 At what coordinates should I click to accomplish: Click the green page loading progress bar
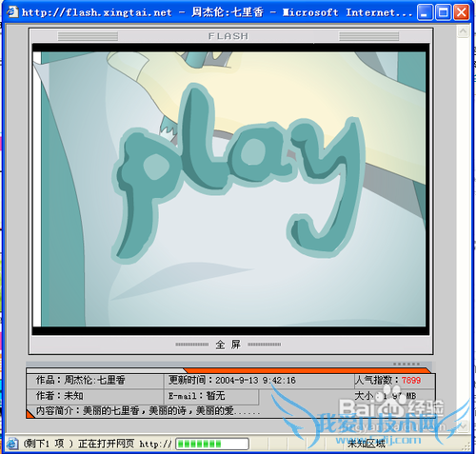[212, 444]
